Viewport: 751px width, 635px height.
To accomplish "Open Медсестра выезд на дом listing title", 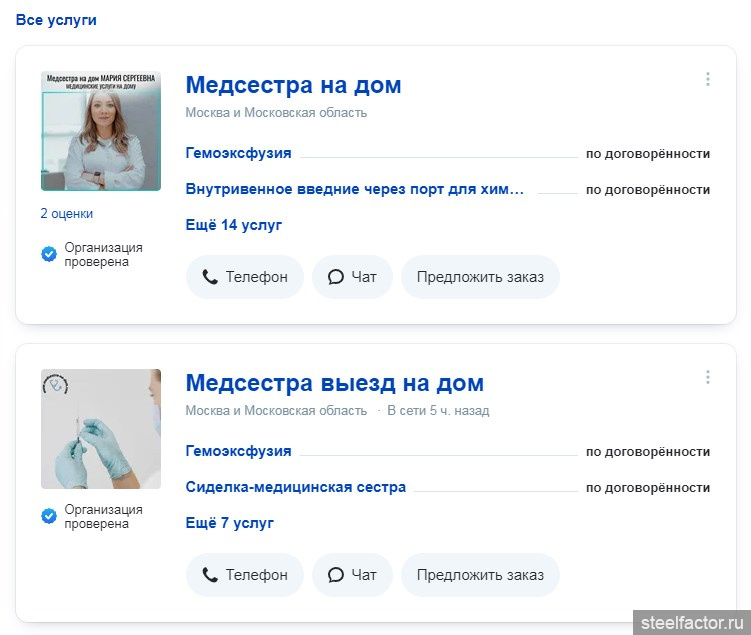I will 334,383.
